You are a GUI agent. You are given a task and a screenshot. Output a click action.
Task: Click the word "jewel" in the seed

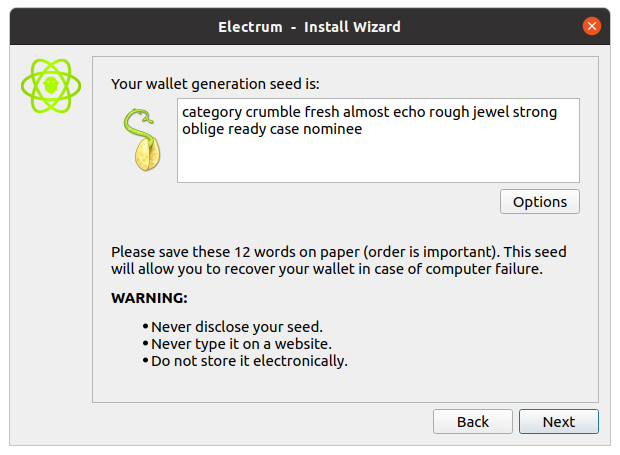coord(489,113)
